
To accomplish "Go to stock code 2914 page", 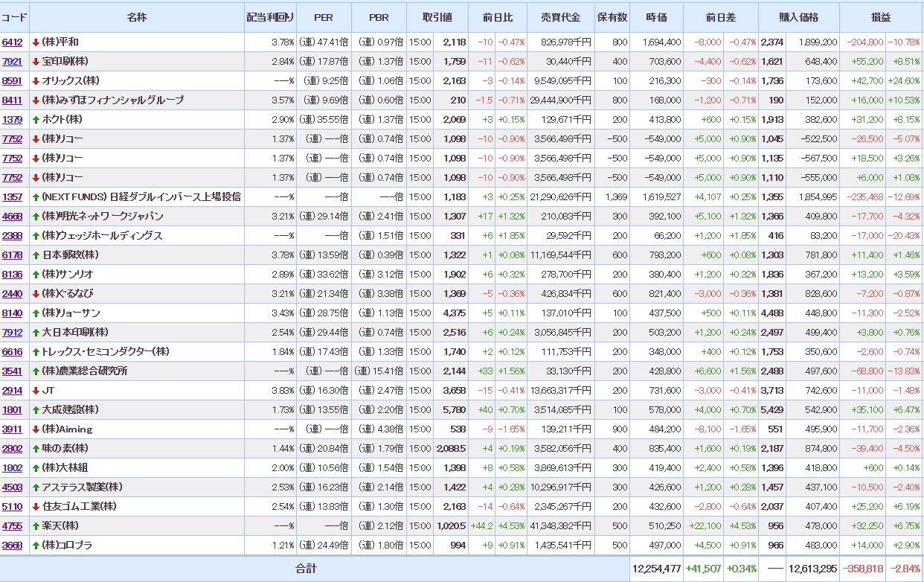I will coord(12,391).
